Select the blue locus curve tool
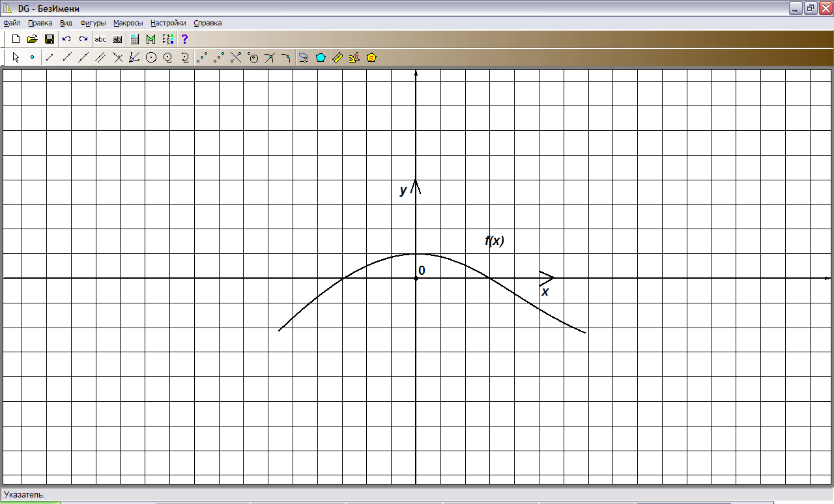Viewport: 834px width, 504px height. pyautogui.click(x=304, y=57)
